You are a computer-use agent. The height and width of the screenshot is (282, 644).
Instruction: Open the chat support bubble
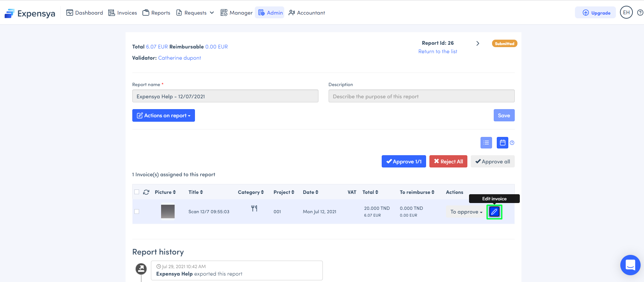pyautogui.click(x=630, y=265)
